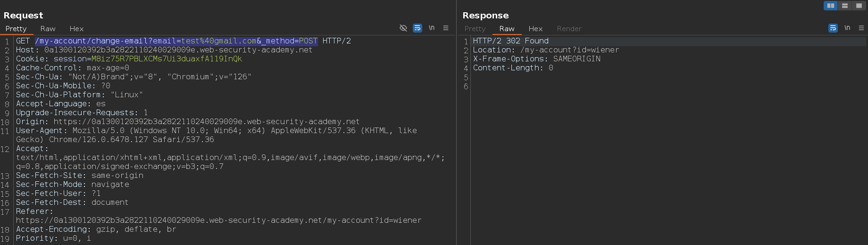
Task: Show newline characters in the Request panel
Action: pyautogui.click(x=432, y=28)
